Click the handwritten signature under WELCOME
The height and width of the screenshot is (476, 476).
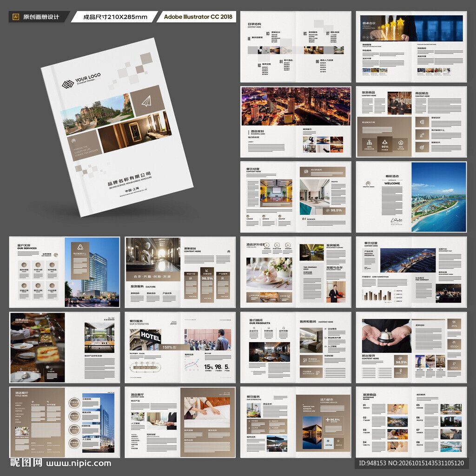click(x=397, y=220)
